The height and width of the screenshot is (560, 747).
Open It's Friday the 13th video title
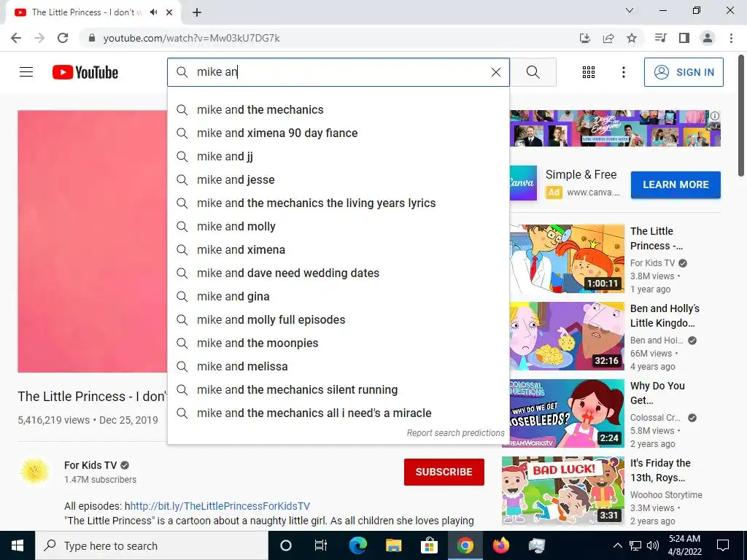(660, 470)
